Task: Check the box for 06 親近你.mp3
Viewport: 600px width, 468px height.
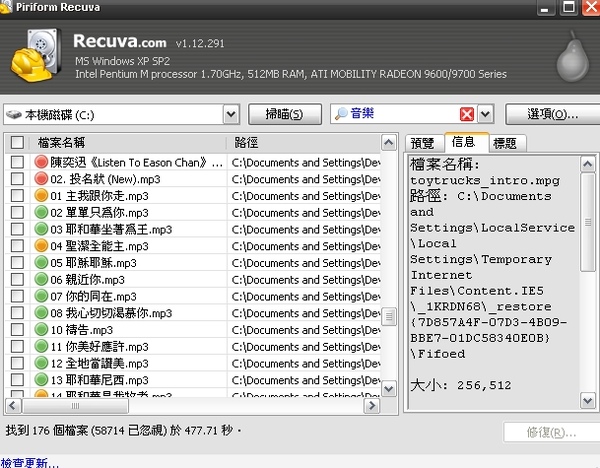Action: click(x=17, y=279)
